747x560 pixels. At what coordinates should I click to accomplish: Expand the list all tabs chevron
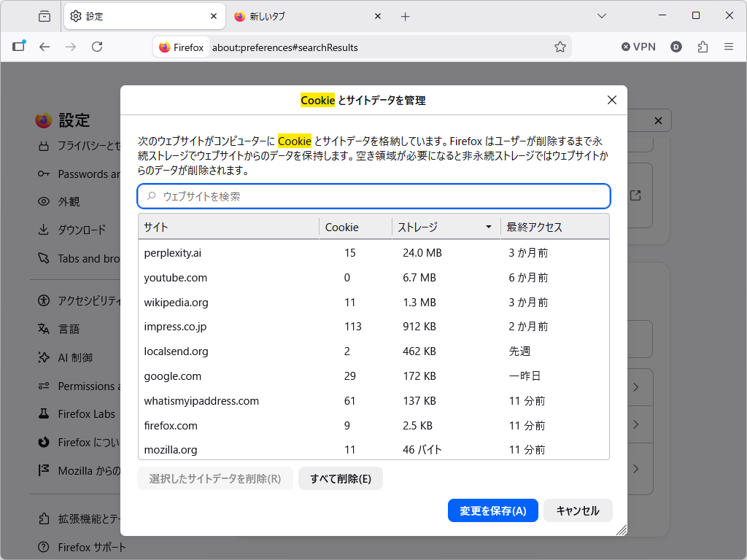click(x=602, y=16)
